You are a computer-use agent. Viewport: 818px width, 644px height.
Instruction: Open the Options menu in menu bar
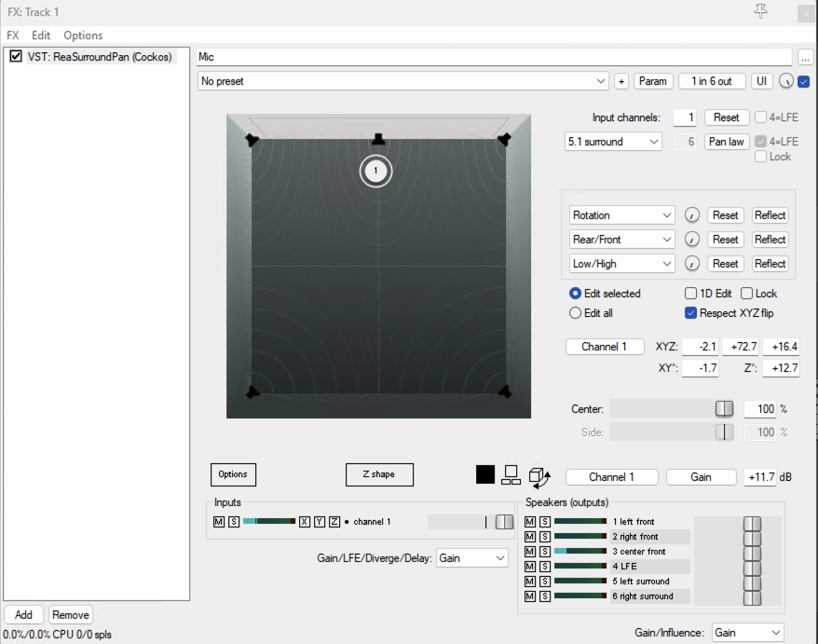(83, 35)
